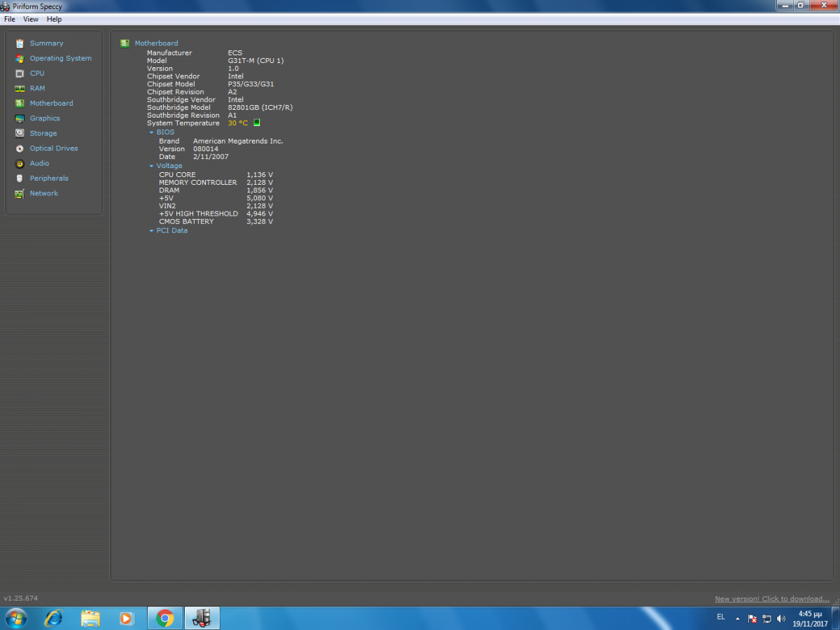Click the Motherboard heading link
Image resolution: width=840 pixels, height=630 pixels.
point(157,43)
